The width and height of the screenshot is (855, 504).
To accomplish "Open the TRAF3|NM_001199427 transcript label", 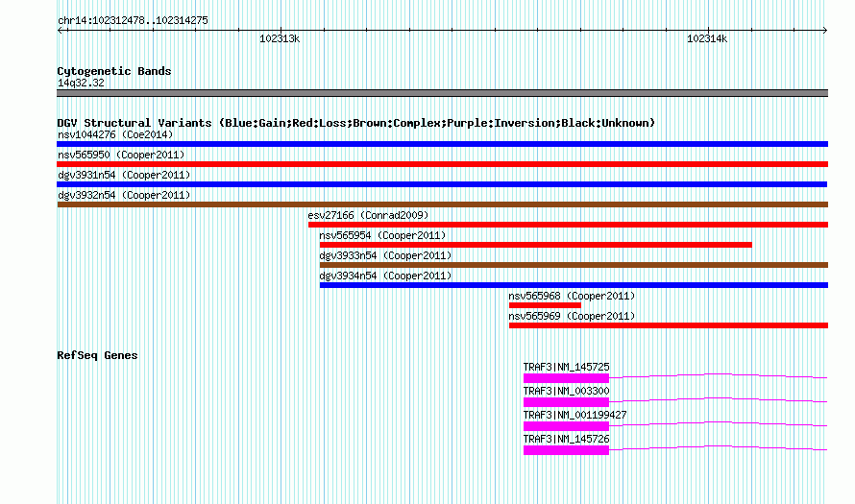I will click(x=574, y=415).
